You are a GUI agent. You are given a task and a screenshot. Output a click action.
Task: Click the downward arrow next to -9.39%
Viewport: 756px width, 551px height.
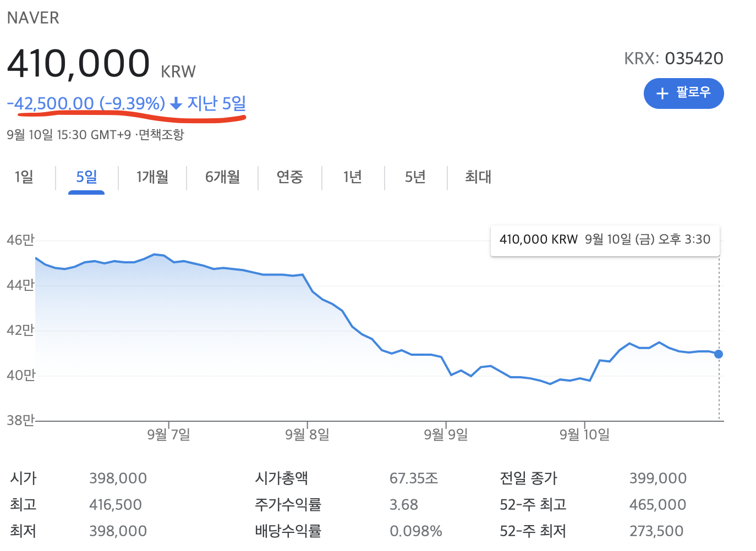click(x=176, y=103)
